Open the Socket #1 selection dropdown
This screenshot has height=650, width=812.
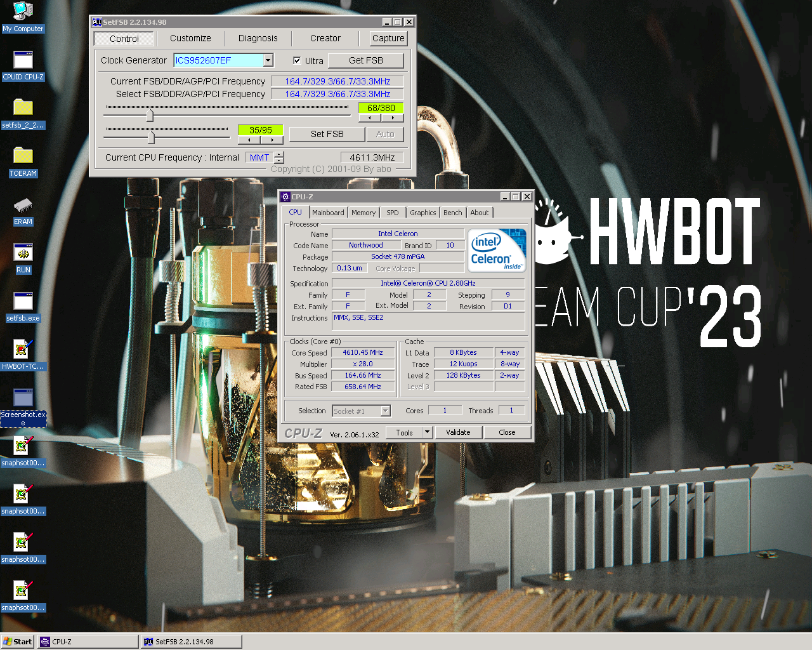(385, 411)
